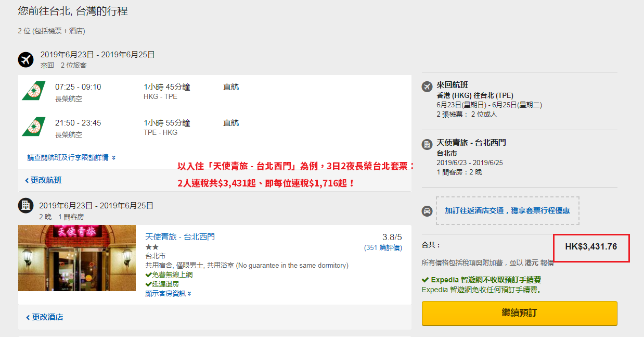Click 加訂往返酒店交通 offer link

tap(507, 211)
